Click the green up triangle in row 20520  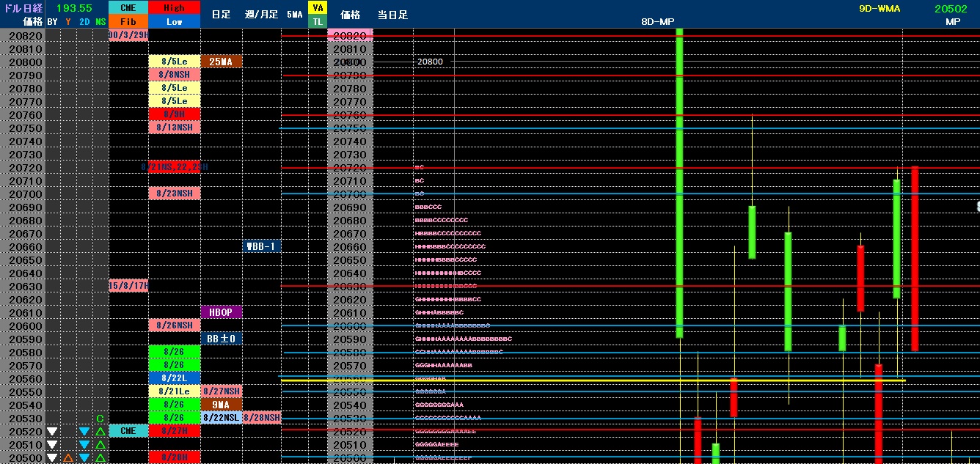click(x=100, y=431)
